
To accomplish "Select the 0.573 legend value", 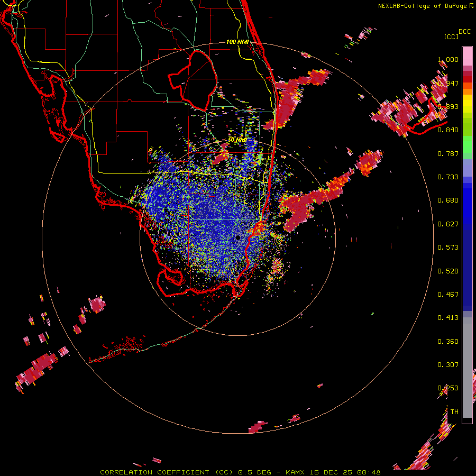I will pos(448,248).
